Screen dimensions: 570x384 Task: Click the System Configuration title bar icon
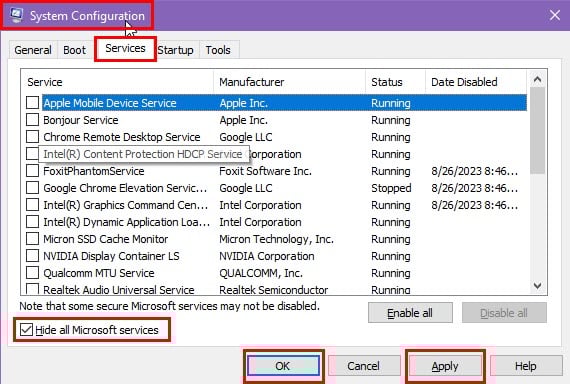coord(16,15)
